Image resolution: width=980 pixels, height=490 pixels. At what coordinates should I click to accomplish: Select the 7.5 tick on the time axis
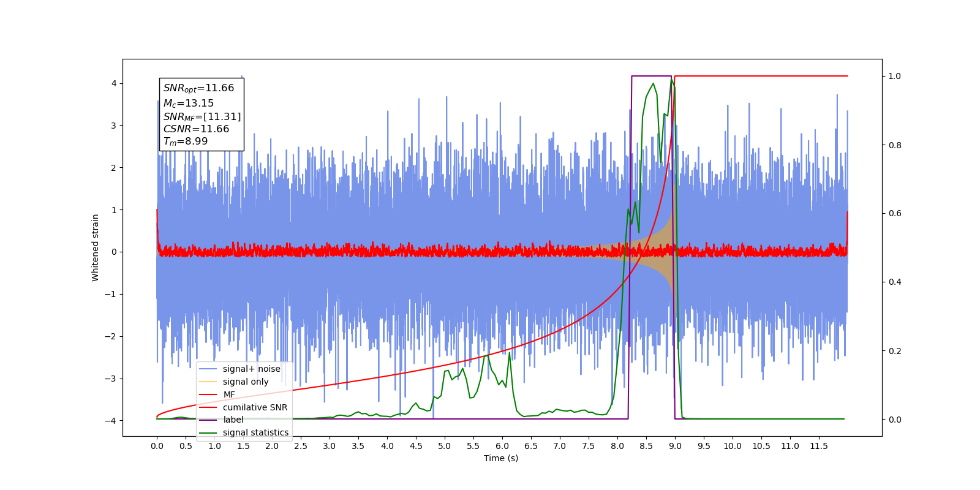tap(589, 446)
